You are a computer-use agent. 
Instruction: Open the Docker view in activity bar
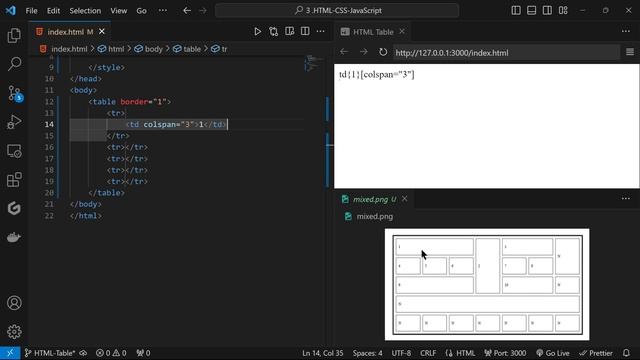pyautogui.click(x=14, y=237)
